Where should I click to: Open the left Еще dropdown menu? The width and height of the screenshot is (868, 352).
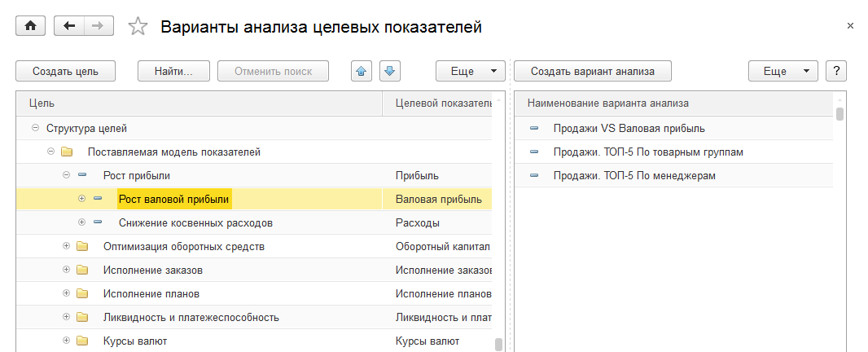point(471,71)
